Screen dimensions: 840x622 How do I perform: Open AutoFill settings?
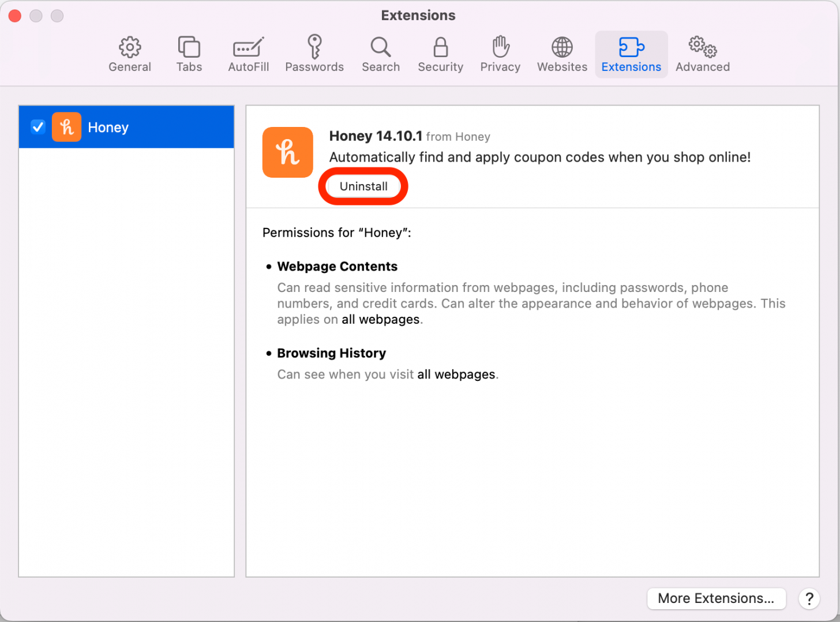(249, 54)
